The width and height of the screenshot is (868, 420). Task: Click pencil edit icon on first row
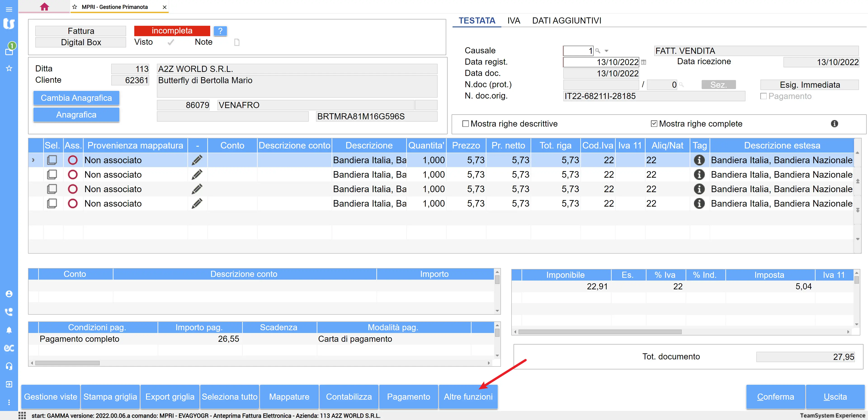197,160
